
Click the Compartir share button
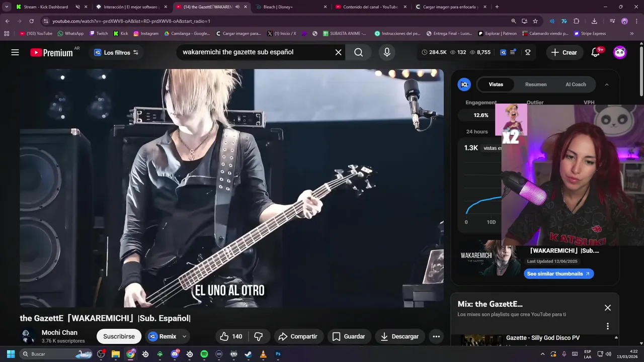(x=298, y=336)
